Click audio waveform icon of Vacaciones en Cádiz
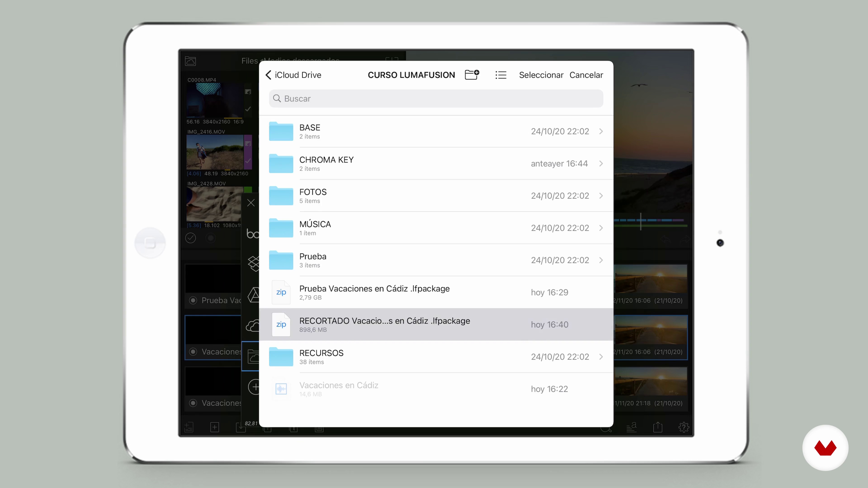Screen dimensions: 868x488 pos(281,389)
